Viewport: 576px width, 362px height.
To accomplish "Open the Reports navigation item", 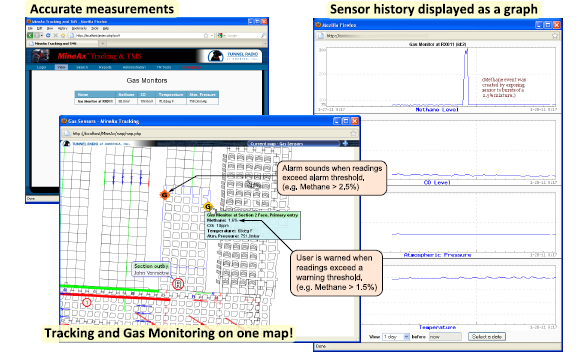I will click(x=105, y=67).
